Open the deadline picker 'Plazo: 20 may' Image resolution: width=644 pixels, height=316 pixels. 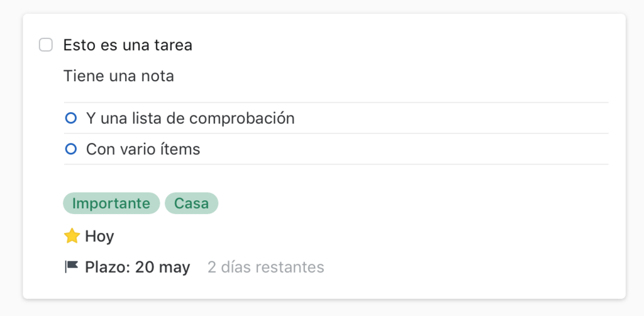[138, 267]
